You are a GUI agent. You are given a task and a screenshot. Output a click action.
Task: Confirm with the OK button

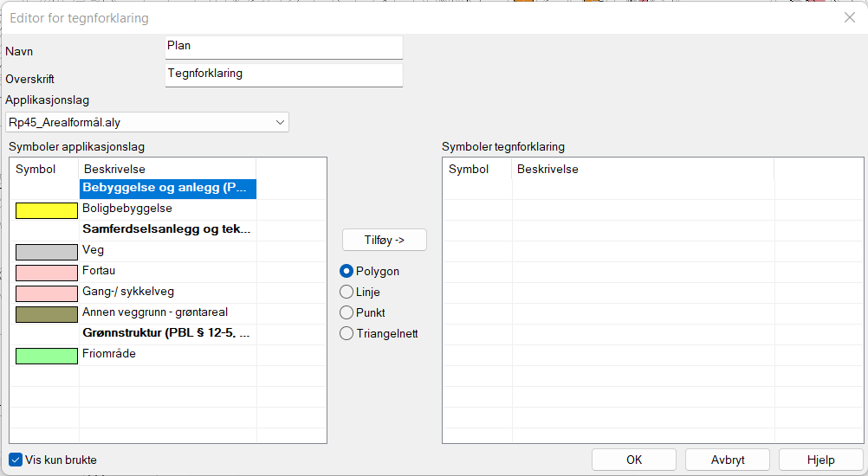pos(633,460)
